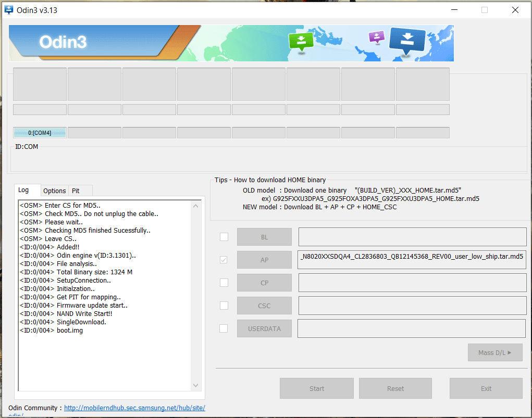Screen dimensions: 532x418
Task: Click the 0:[COM4] port progress box
Action: (40, 133)
